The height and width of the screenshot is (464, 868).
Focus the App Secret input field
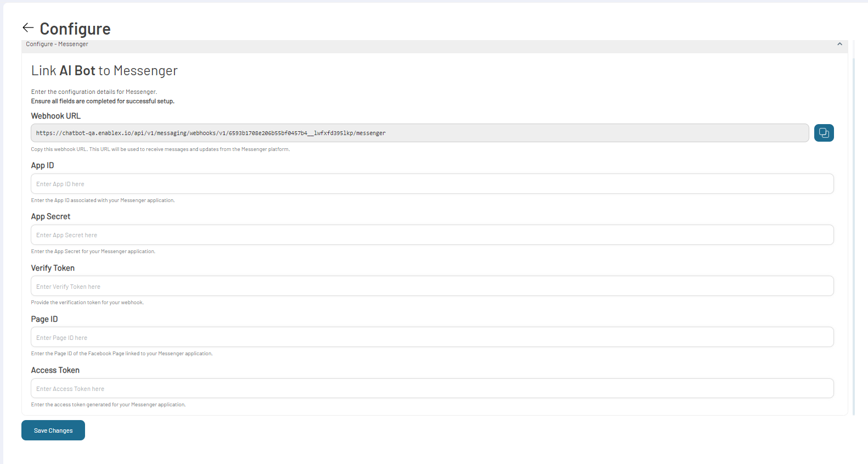coord(432,235)
